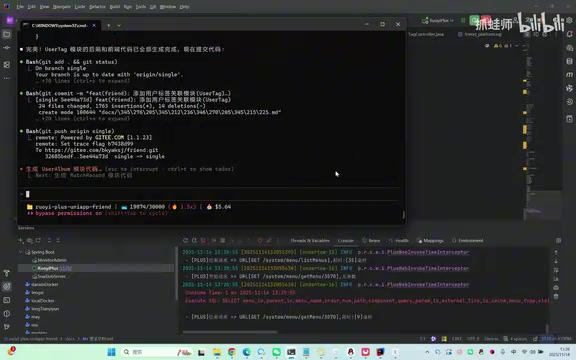Click PlusWebInvokeTimeInterceptor link in first log line
The image size is (576, 360).
tap(428, 252)
